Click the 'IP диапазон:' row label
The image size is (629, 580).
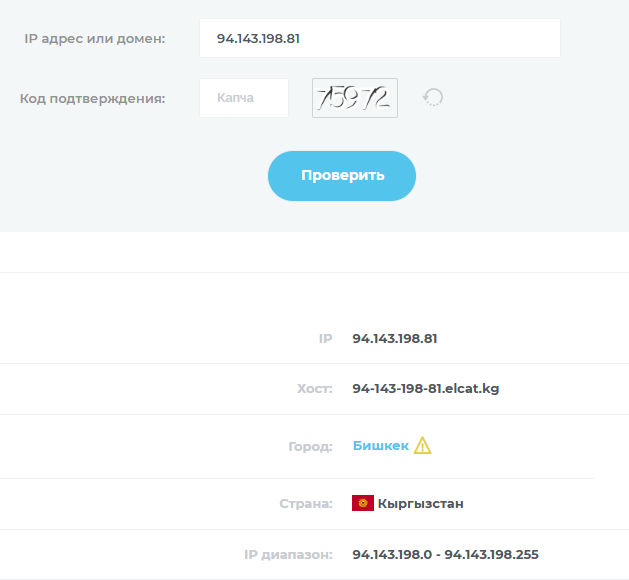288,555
